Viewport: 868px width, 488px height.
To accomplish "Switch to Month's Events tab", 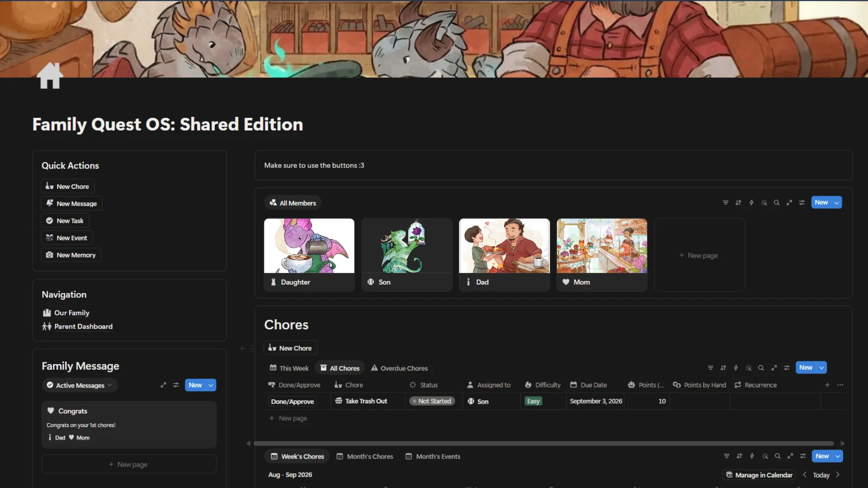I will point(433,456).
